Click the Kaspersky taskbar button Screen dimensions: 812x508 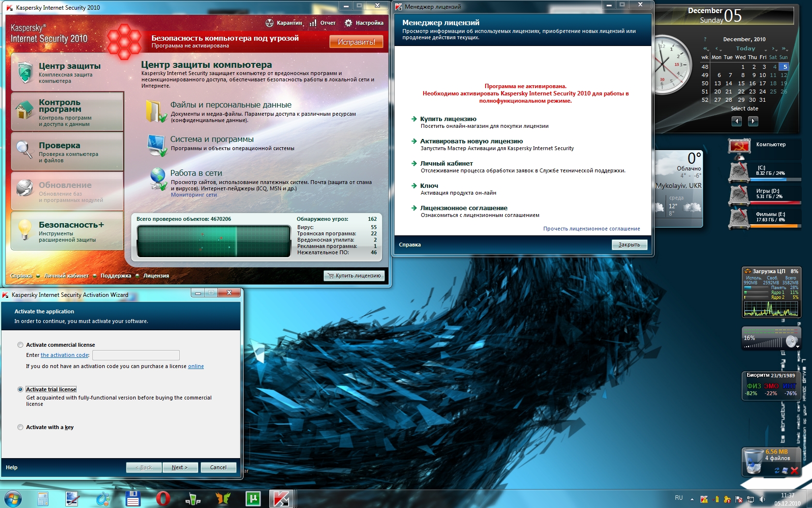[281, 498]
